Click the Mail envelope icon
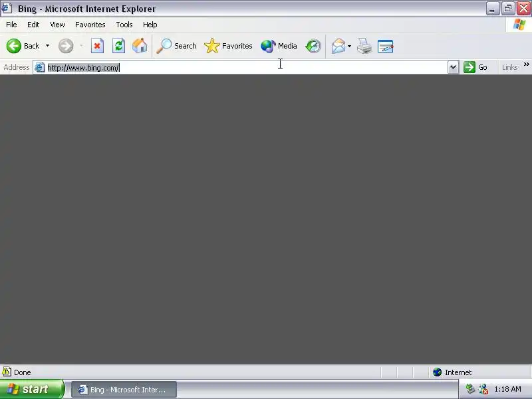The image size is (532, 399). pos(338,46)
